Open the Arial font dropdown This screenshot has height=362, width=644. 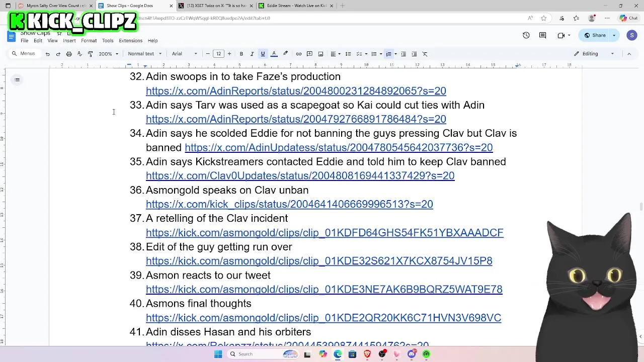click(x=185, y=54)
